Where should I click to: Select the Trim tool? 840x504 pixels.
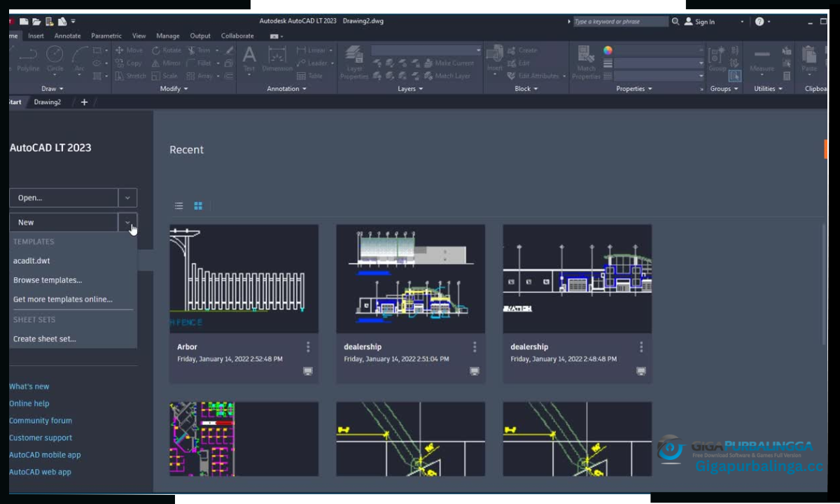pyautogui.click(x=198, y=50)
